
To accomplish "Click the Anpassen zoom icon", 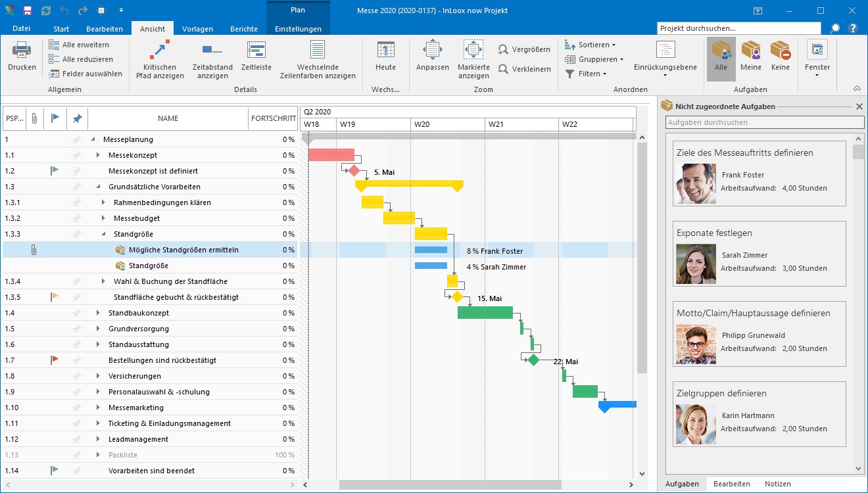I will [432, 50].
